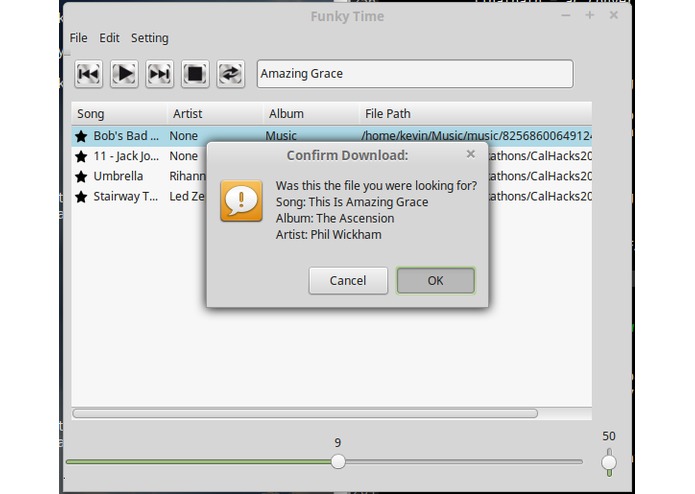Maximize the Funky Time window
This screenshot has height=494, width=695.
point(590,16)
